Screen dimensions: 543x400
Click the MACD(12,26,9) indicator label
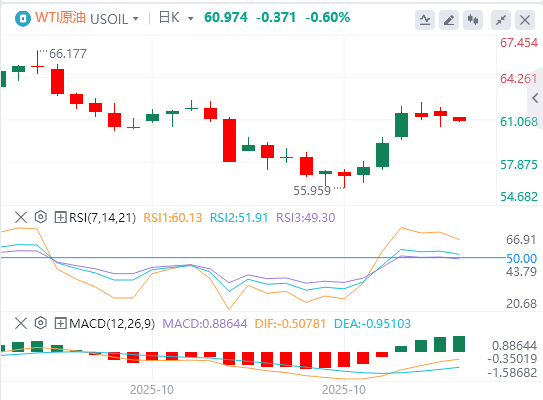click(x=112, y=323)
